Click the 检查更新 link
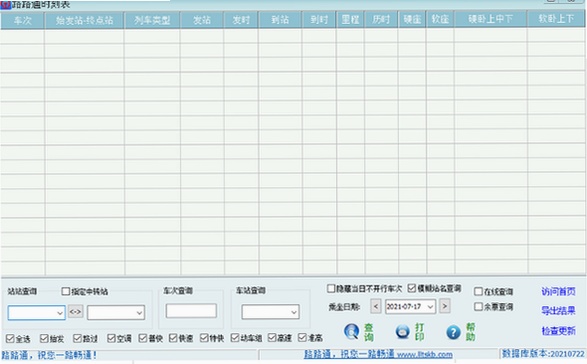Screen dimensions: 587x364 click(558, 330)
